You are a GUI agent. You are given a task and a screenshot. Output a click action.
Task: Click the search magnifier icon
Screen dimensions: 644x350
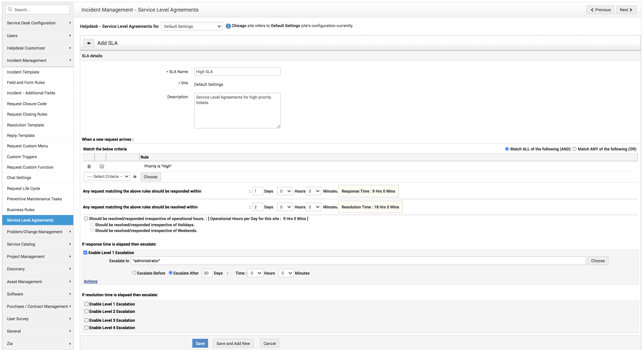click(10, 9)
